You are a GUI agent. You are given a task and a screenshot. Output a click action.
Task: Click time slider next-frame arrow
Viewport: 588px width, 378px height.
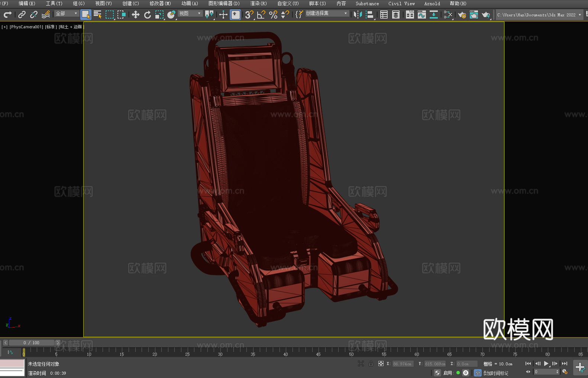58,343
